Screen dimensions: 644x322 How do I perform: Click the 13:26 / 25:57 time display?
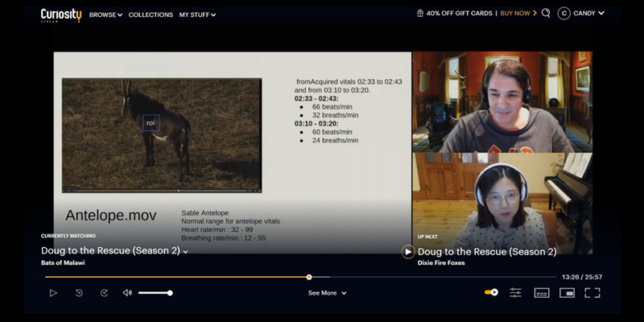click(582, 277)
